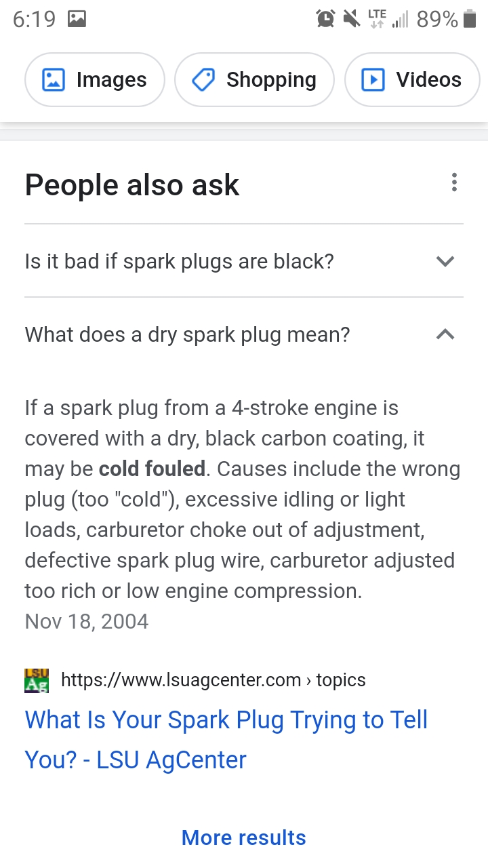Collapse "What does a dry spark plug mean?"
Viewport: 488px width, 868px height.
point(244,334)
